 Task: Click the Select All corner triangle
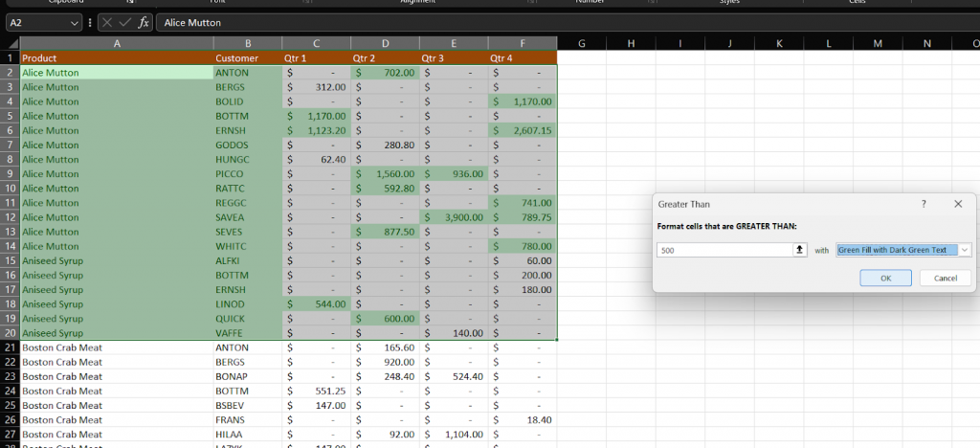(10, 44)
